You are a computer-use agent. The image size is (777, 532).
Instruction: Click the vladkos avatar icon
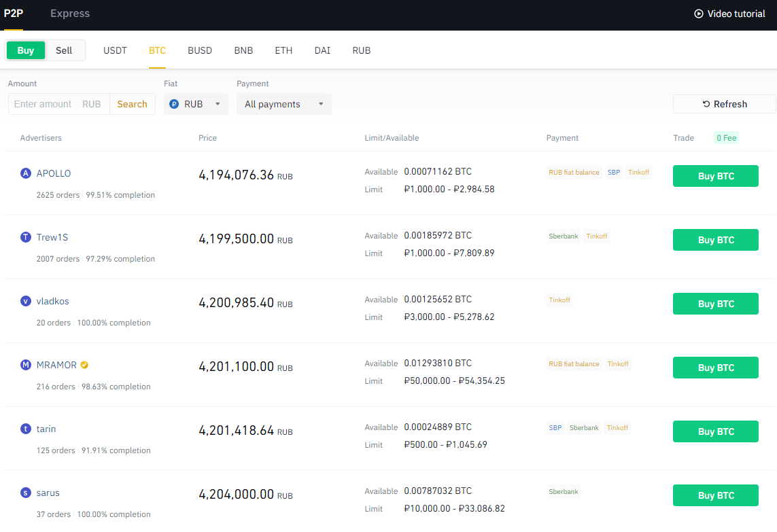click(x=26, y=301)
